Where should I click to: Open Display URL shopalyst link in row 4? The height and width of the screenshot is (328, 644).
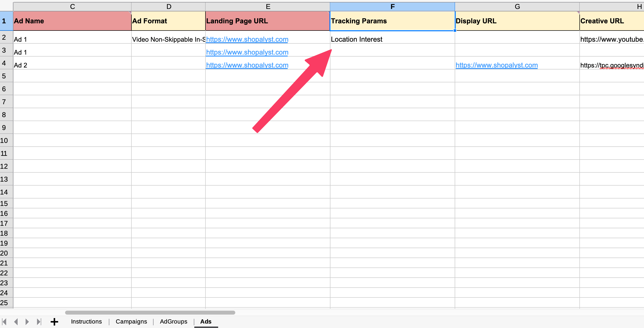pos(496,65)
